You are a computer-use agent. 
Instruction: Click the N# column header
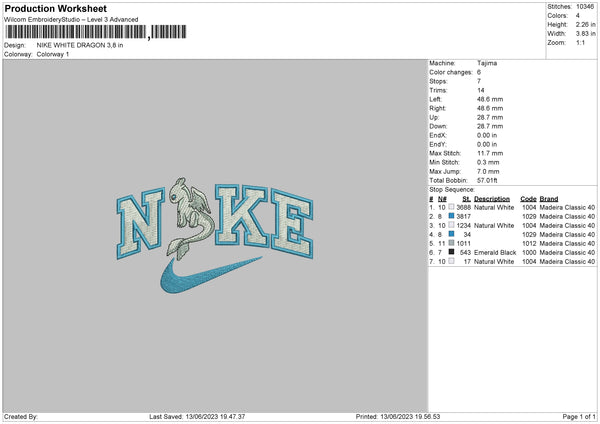point(442,199)
